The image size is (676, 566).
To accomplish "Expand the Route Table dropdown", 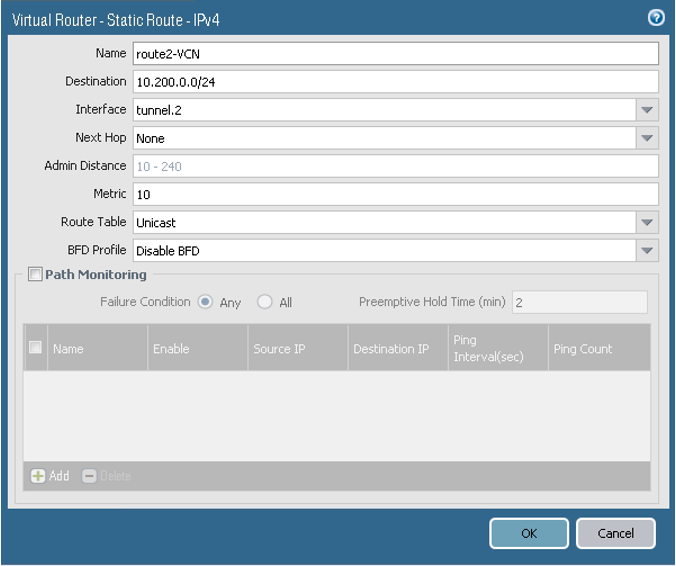I will [647, 222].
